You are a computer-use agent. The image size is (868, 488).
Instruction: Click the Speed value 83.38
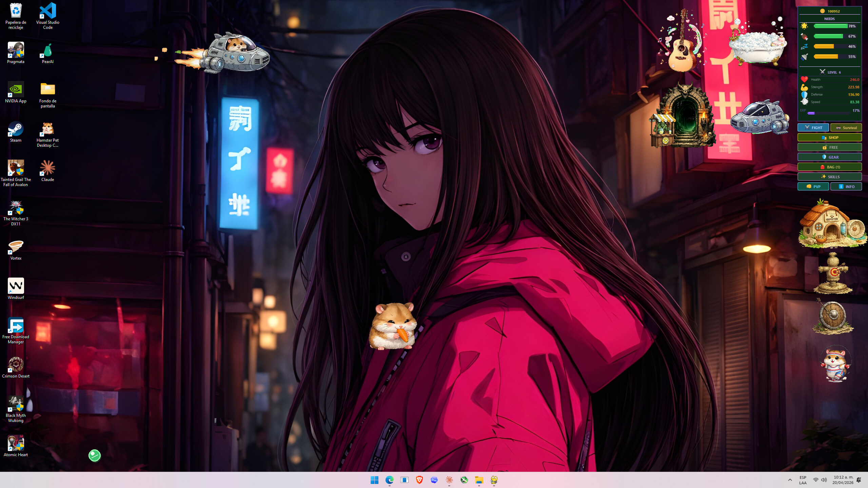(x=854, y=102)
